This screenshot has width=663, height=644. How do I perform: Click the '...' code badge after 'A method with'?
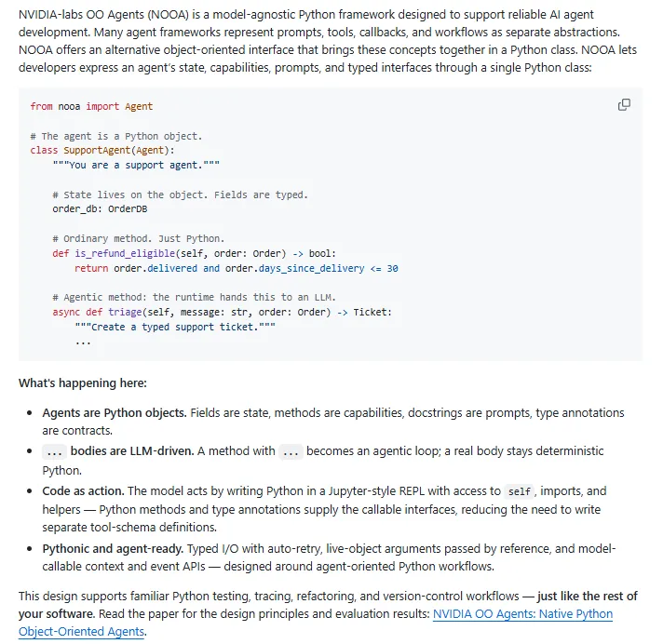pos(291,451)
